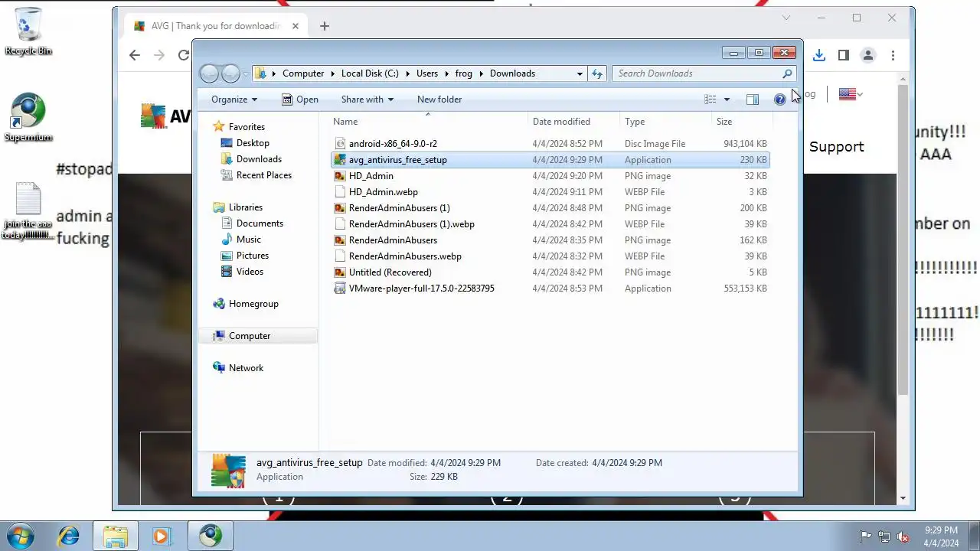Screen dimensions: 980x551
Task: Click the muted volume tray icon
Action: (903, 536)
